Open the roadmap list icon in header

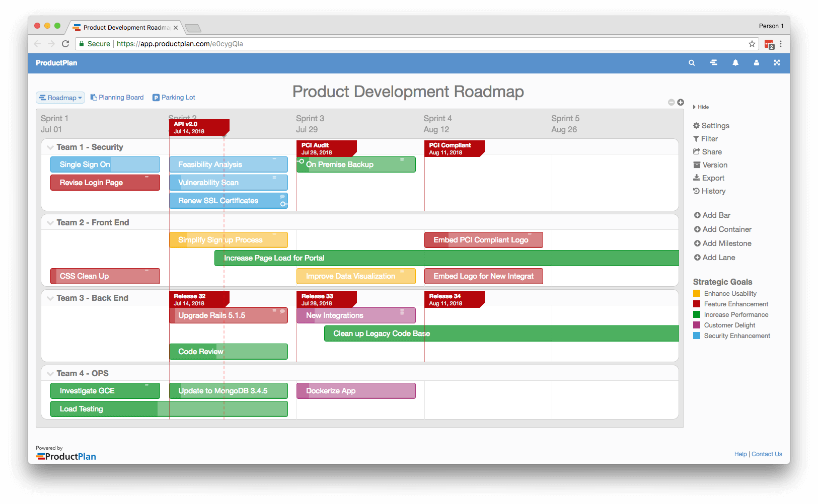click(713, 63)
